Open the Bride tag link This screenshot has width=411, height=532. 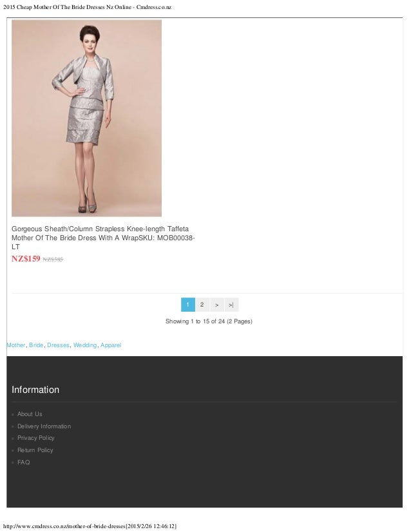click(36, 345)
